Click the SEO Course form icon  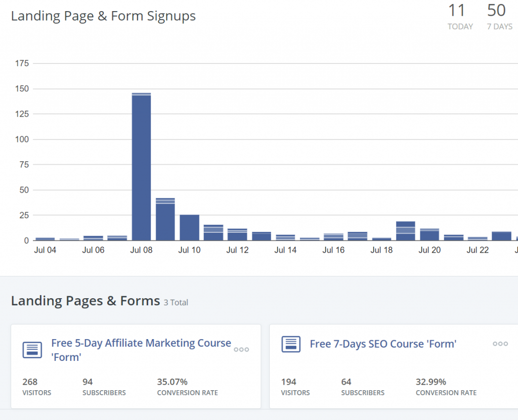tap(291, 344)
